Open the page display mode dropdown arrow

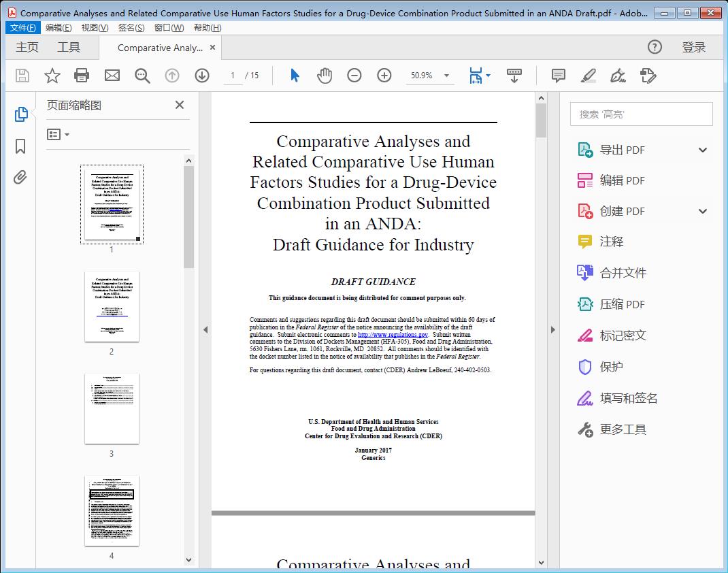coord(487,76)
